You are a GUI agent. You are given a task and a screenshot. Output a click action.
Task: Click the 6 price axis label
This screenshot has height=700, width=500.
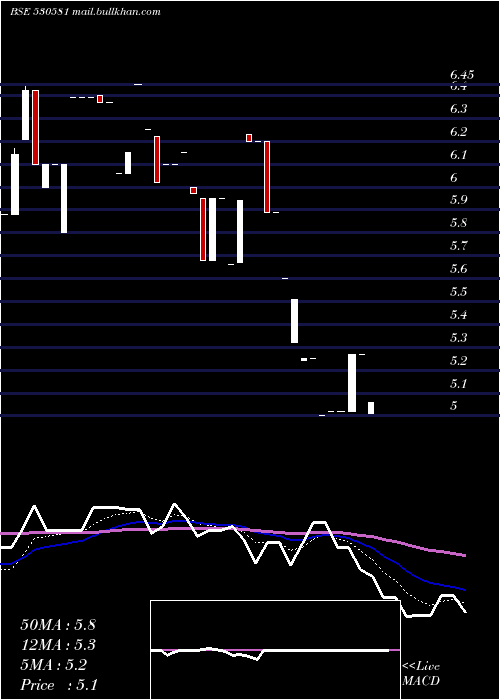pos(454,178)
